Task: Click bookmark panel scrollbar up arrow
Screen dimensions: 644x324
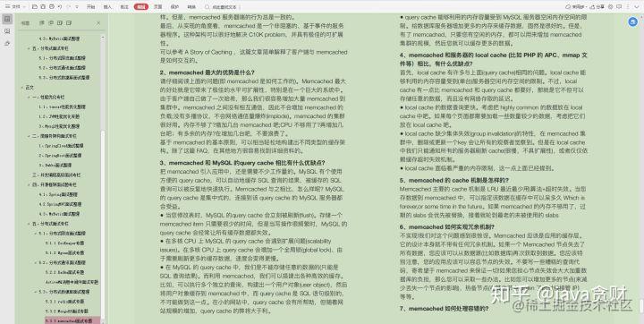Action: [x=103, y=38]
